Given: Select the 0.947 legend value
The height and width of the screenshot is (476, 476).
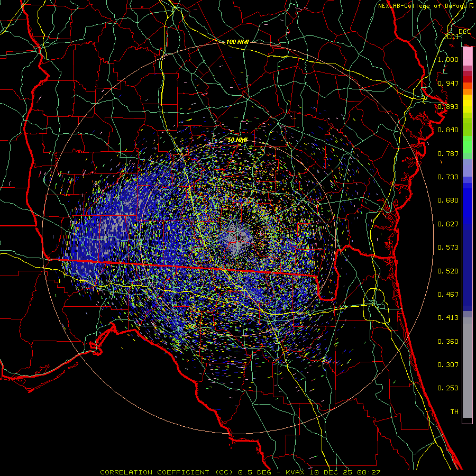Looking at the screenshot, I should click(448, 83).
